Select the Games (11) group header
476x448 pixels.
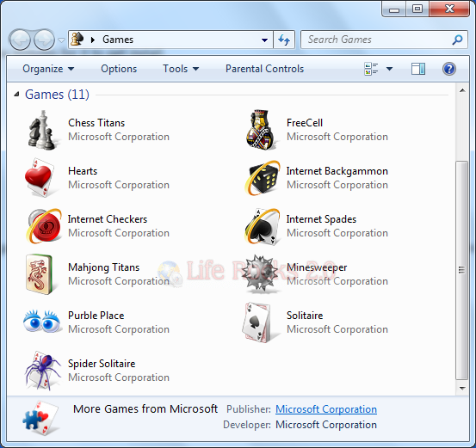point(57,95)
